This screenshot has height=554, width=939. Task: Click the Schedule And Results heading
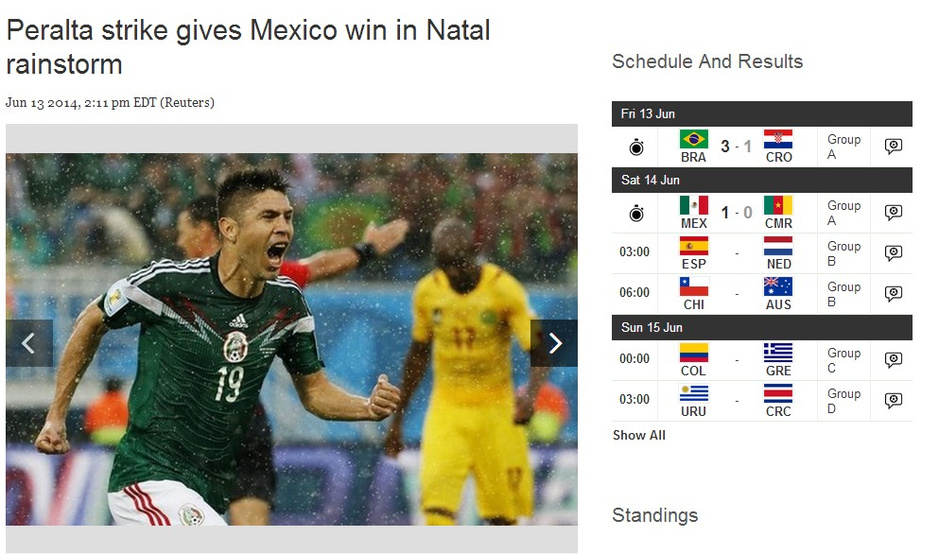coord(707,61)
